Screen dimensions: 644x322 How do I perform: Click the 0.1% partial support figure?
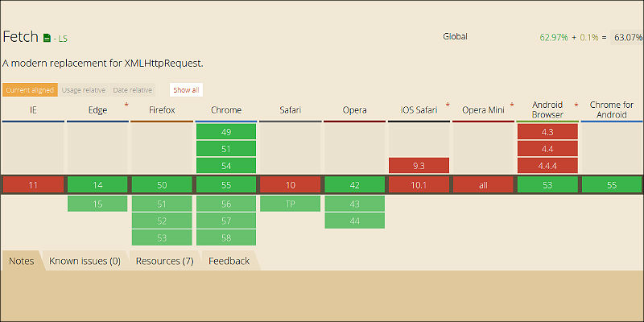[589, 37]
